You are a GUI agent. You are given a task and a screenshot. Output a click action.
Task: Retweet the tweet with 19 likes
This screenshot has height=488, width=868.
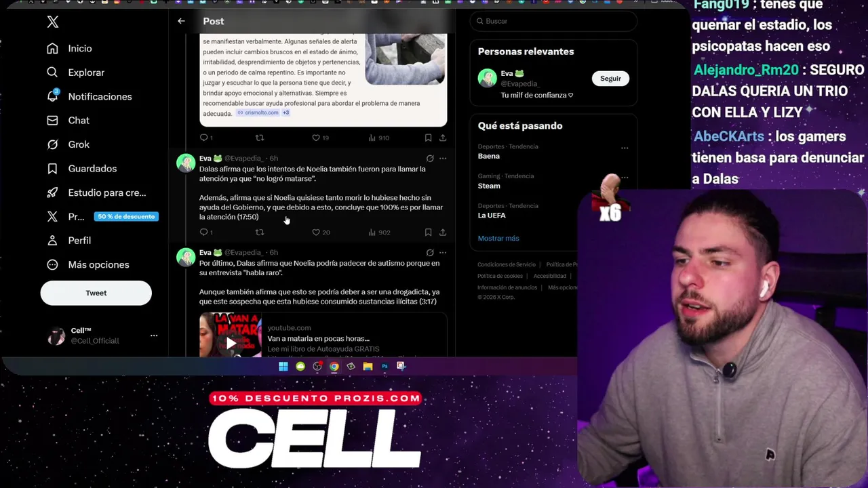[260, 138]
